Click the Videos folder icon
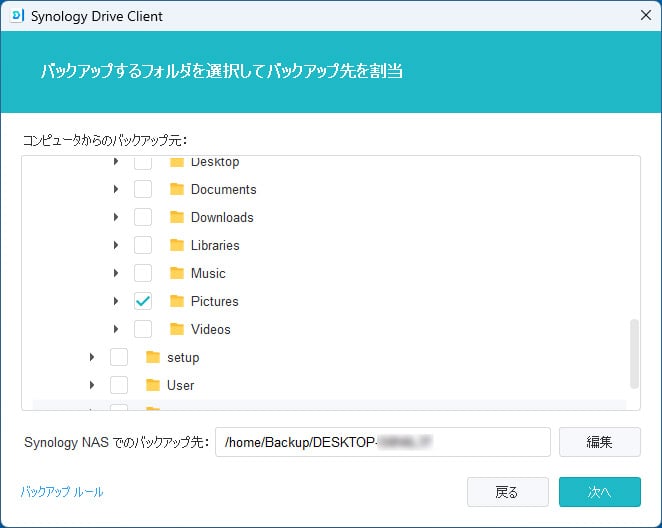662x528 pixels. 177,329
